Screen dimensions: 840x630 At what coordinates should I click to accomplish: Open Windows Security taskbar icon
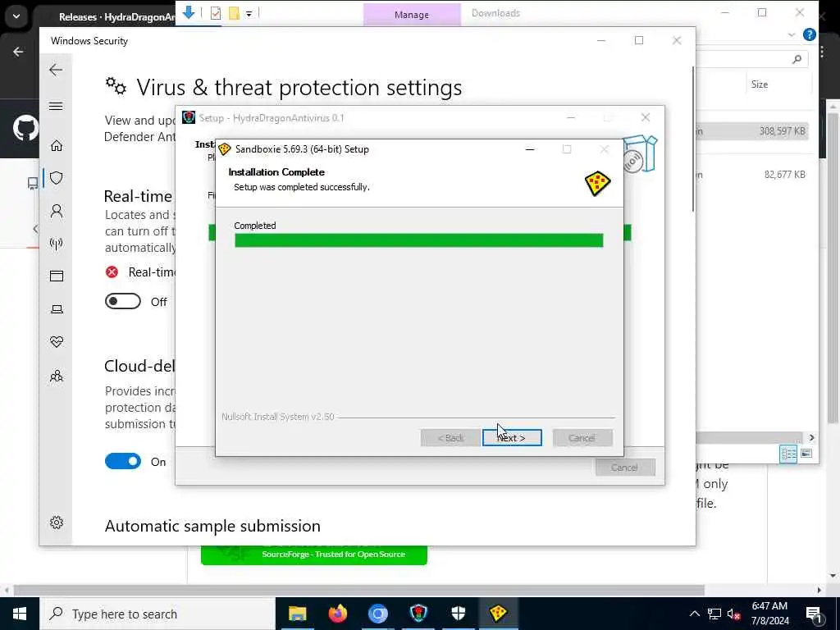point(459,614)
